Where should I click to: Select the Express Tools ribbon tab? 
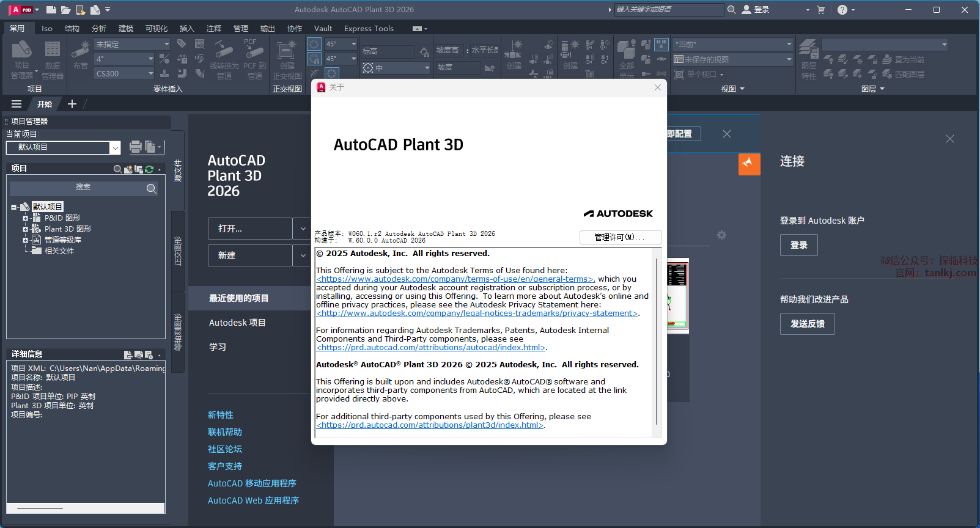(369, 29)
